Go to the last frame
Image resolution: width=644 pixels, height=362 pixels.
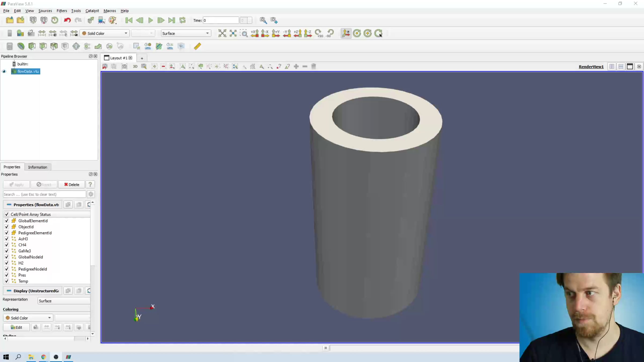point(172,20)
